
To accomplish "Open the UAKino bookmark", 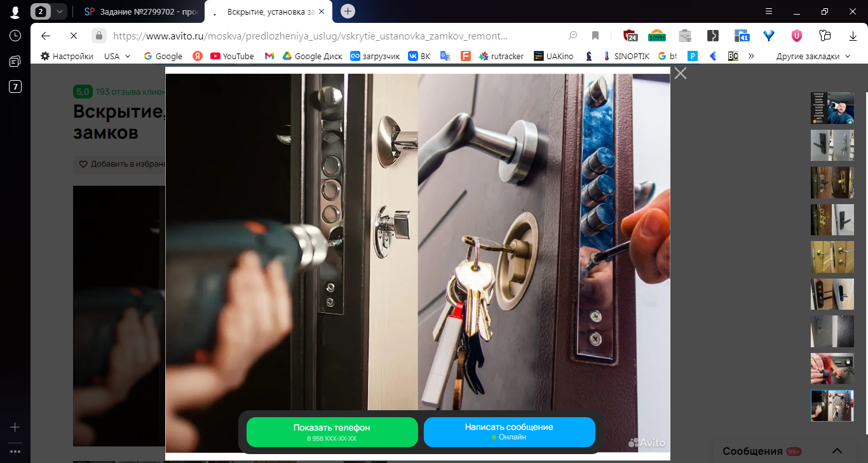I will coord(553,56).
